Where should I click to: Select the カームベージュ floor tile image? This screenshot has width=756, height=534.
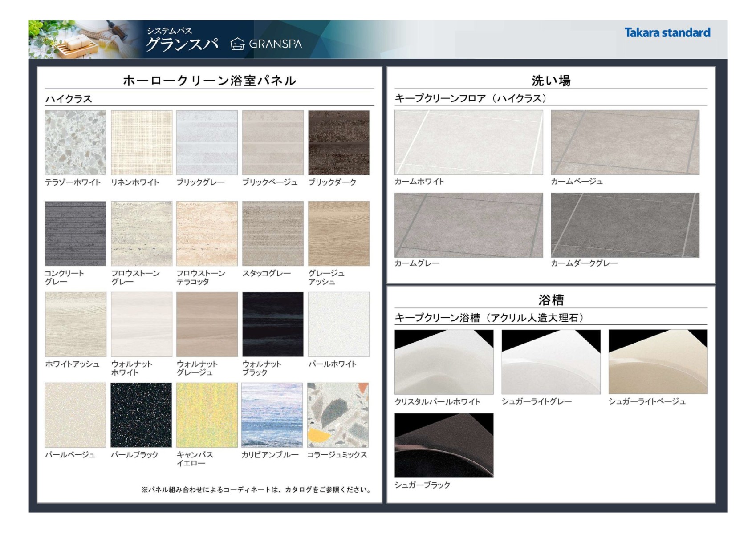click(625, 142)
